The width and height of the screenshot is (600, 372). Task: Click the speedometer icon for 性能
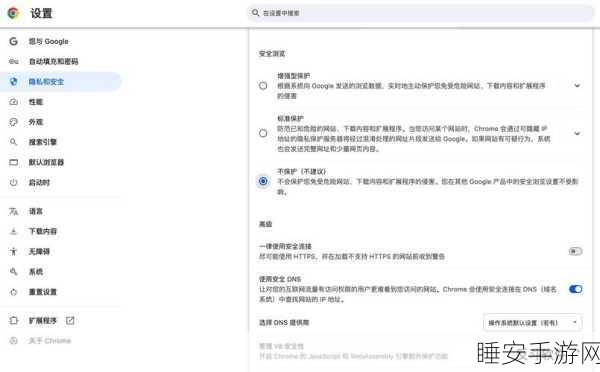[13, 102]
